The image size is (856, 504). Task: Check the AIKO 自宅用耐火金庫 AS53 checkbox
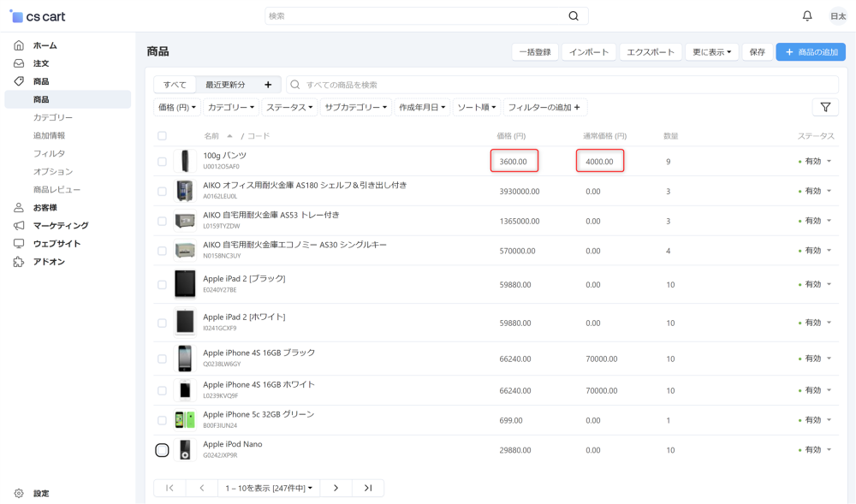[162, 221]
